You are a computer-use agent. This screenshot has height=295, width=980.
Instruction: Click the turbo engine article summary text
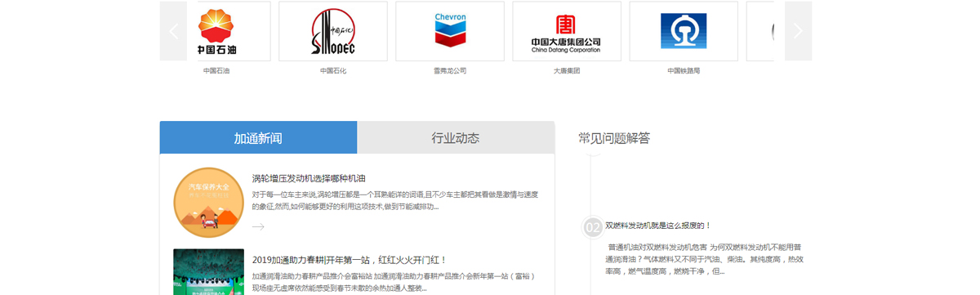coord(395,200)
